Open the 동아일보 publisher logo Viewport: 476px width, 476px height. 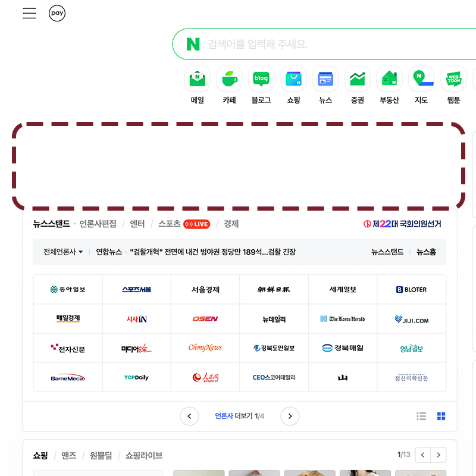point(68,289)
